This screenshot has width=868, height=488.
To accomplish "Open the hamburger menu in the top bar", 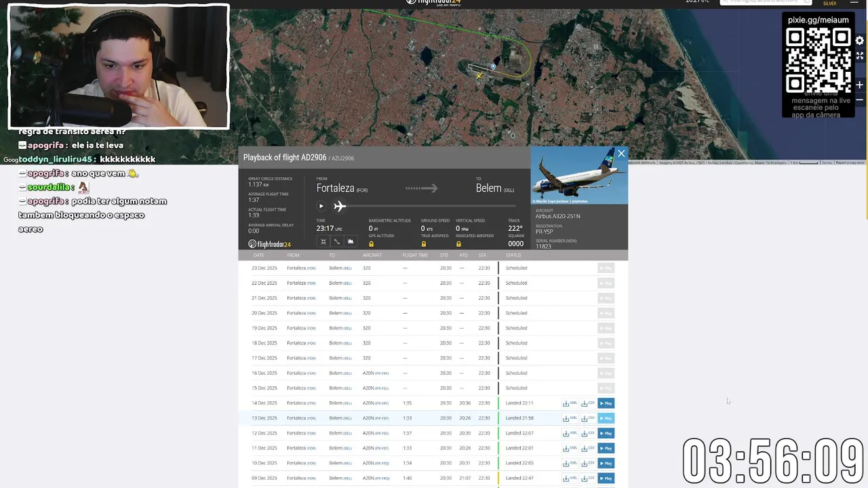I will click(854, 3).
